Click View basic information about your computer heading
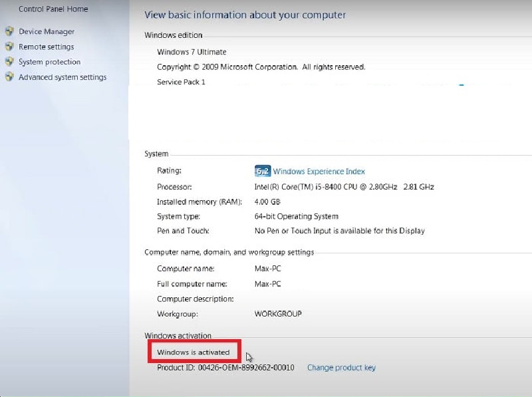The height and width of the screenshot is (397, 532). 245,15
